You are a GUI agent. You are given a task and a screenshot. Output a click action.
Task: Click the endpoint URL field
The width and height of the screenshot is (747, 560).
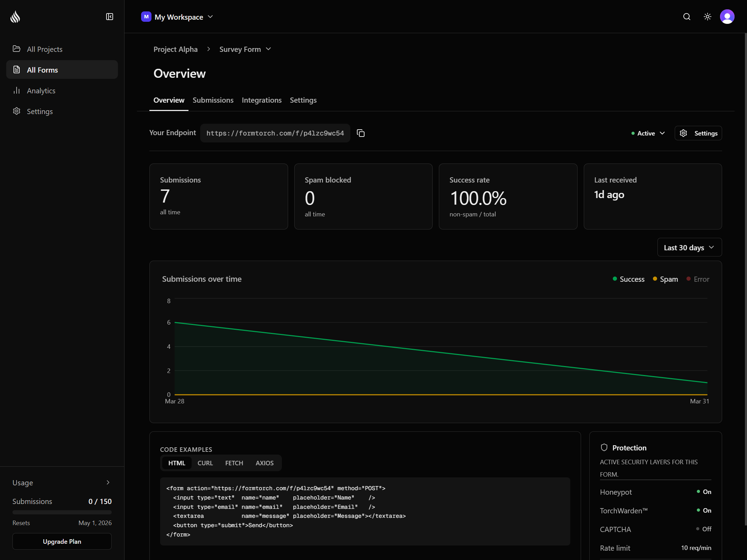click(x=275, y=133)
